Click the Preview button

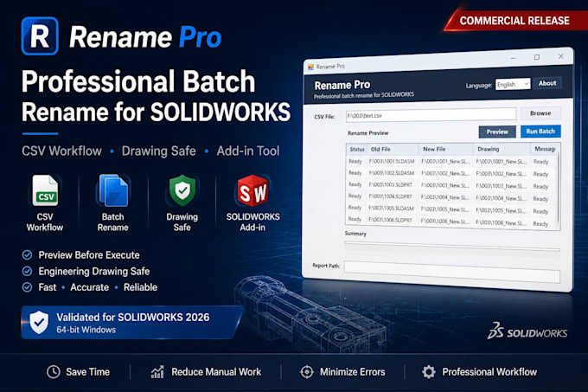click(x=497, y=132)
